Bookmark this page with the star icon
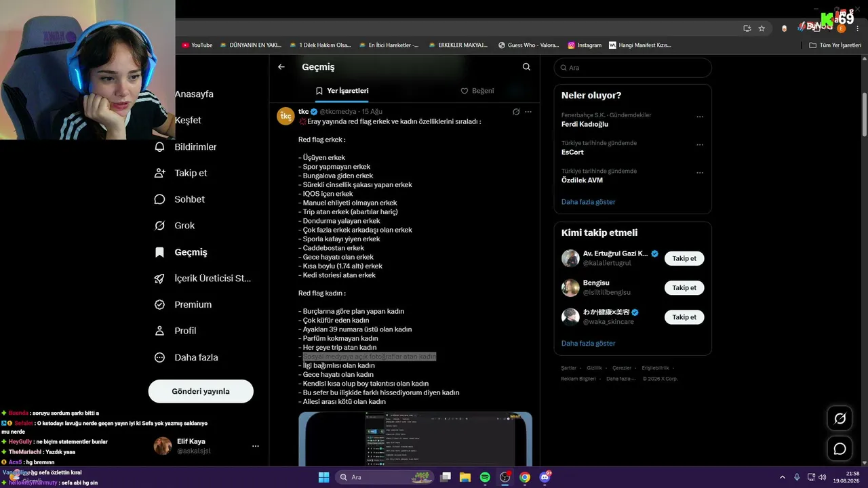This screenshot has height=488, width=868. (762, 28)
